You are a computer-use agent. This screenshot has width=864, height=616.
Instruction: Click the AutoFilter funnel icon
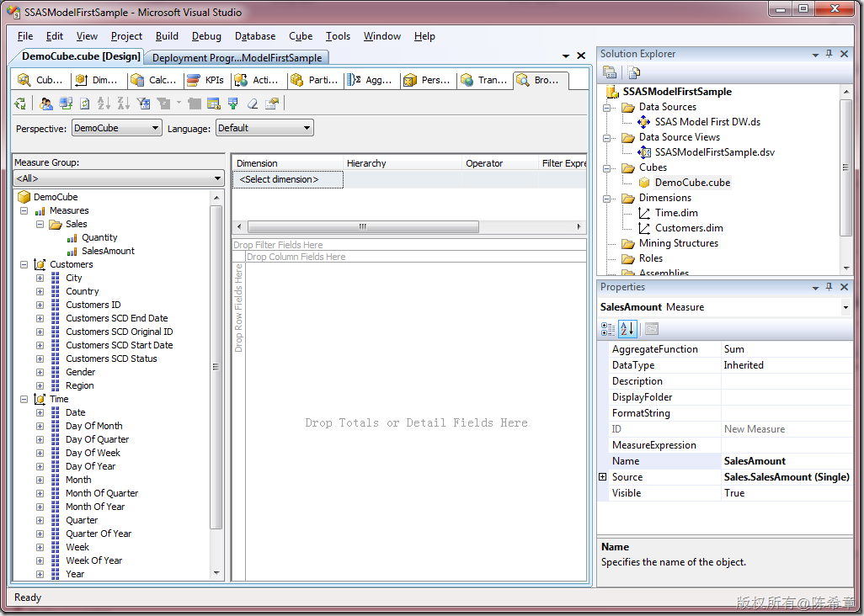click(x=143, y=103)
